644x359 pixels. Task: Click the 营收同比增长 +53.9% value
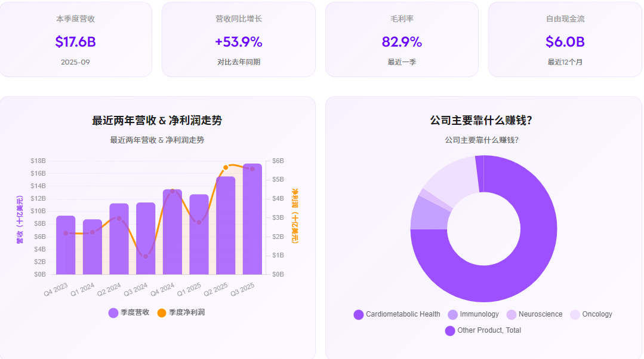(x=238, y=42)
